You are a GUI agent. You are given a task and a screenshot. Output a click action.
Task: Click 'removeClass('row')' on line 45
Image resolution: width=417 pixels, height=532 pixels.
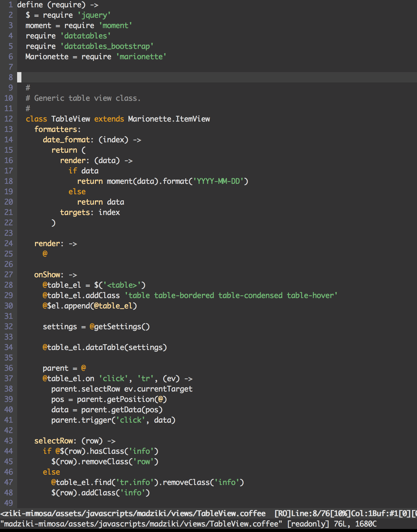(x=120, y=462)
